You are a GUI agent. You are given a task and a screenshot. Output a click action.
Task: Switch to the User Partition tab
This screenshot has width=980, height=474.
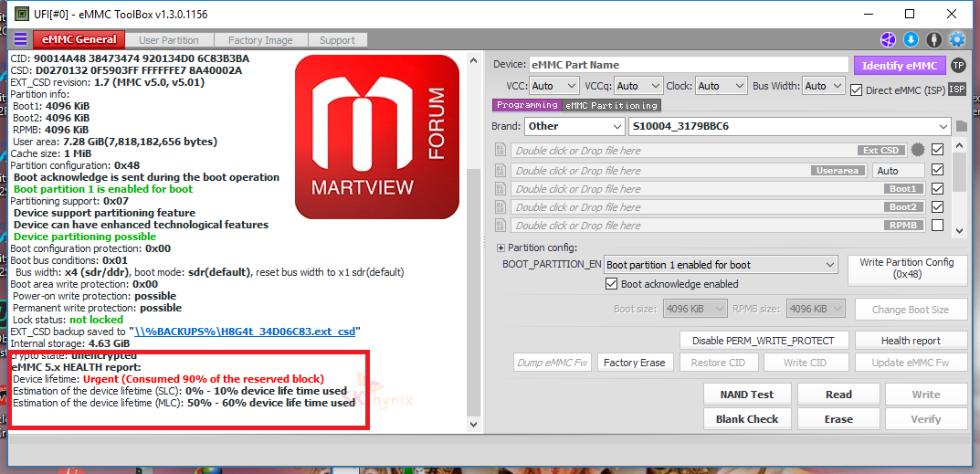point(169,40)
